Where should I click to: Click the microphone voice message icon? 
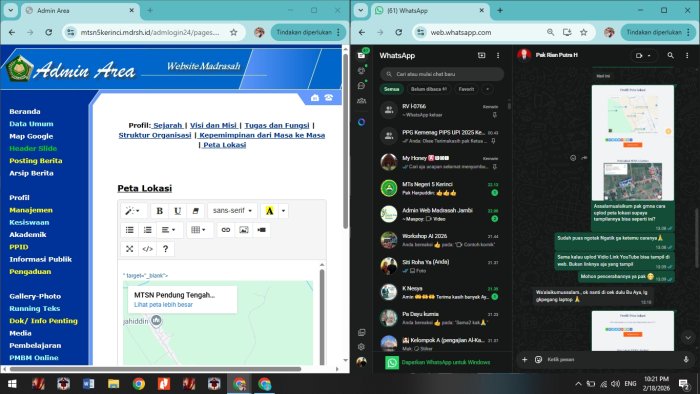coord(686,360)
